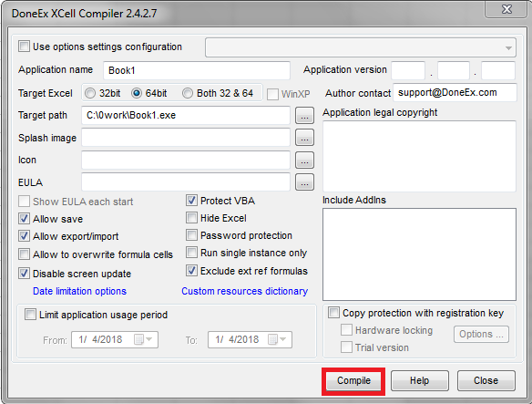Uncheck Exclude ext ref formulas
Viewport: 532px width, 404px height.
click(191, 271)
